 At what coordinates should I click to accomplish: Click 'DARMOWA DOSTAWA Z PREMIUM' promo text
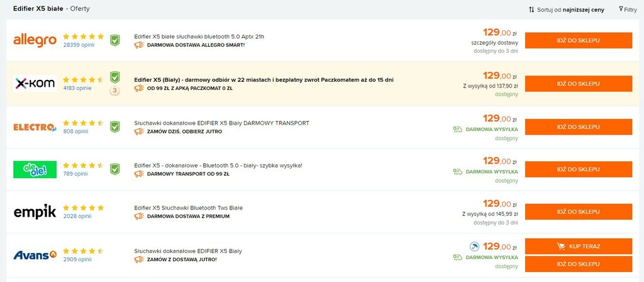188,217
